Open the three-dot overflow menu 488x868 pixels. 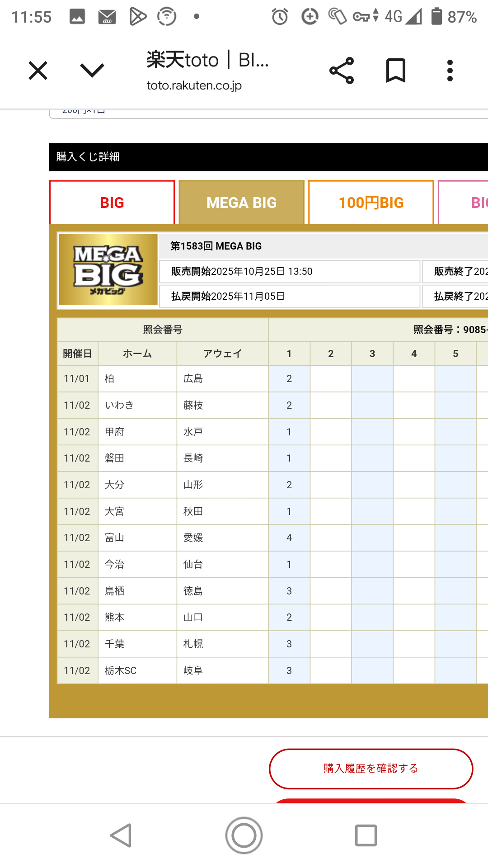[x=450, y=71]
